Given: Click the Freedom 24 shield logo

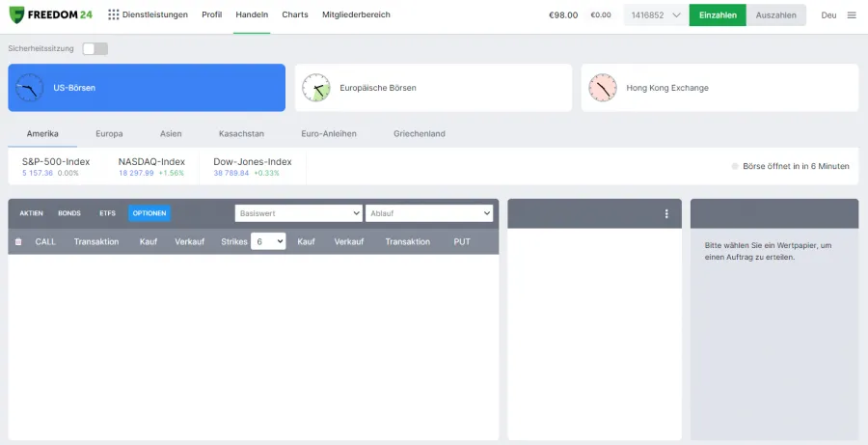Looking at the screenshot, I should (x=16, y=15).
